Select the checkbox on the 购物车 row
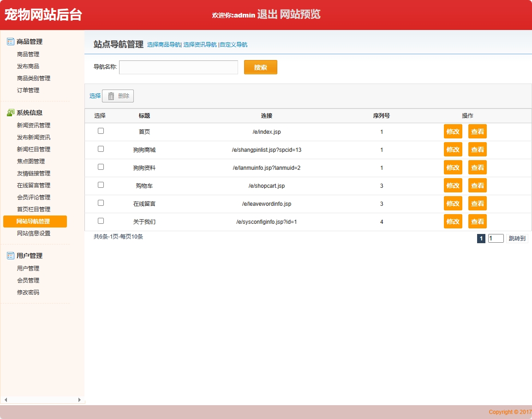Viewport: 532px width, 419px height. tap(101, 185)
